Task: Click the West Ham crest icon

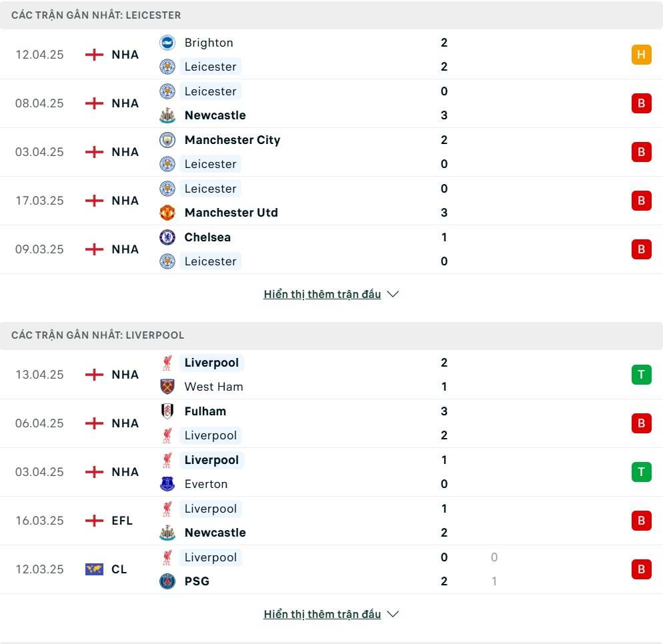Action: coord(167,387)
